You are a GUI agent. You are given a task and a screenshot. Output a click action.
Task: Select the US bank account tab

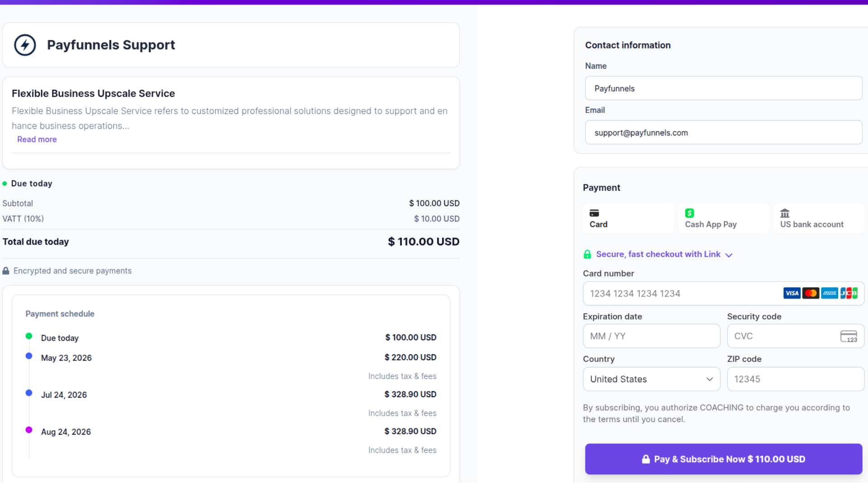pos(819,218)
